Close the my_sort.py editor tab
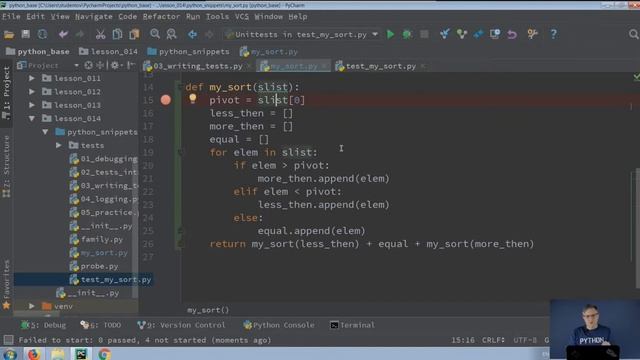Viewport: 640px width, 360px height. pos(324,66)
